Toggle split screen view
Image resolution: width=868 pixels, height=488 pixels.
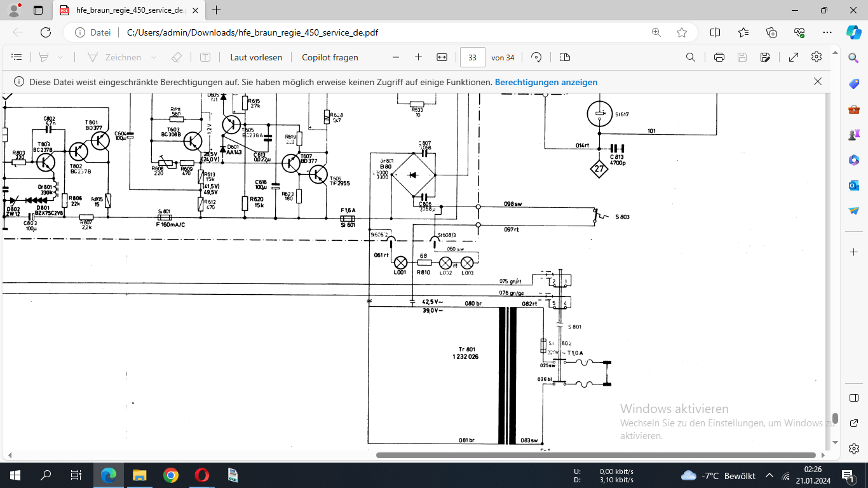(715, 32)
